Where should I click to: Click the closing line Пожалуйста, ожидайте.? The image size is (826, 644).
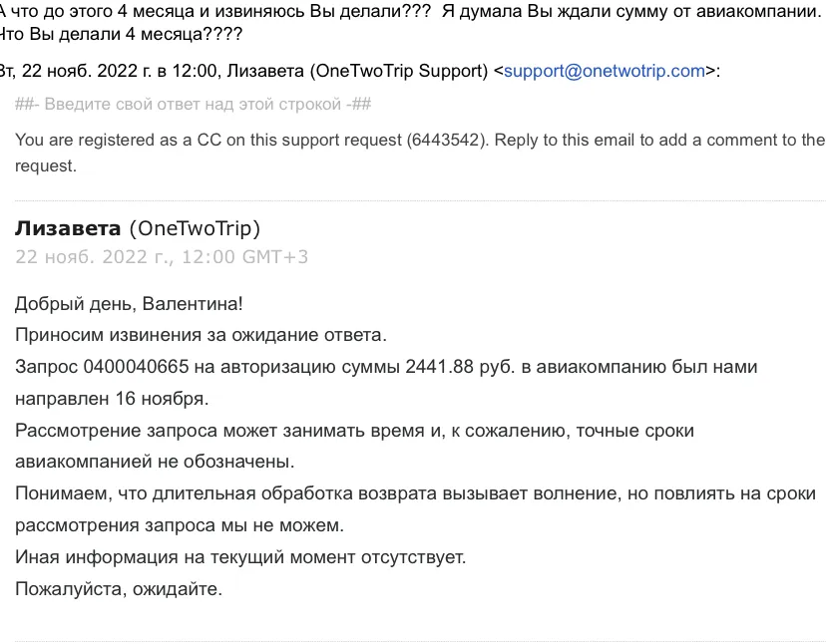coord(119,589)
